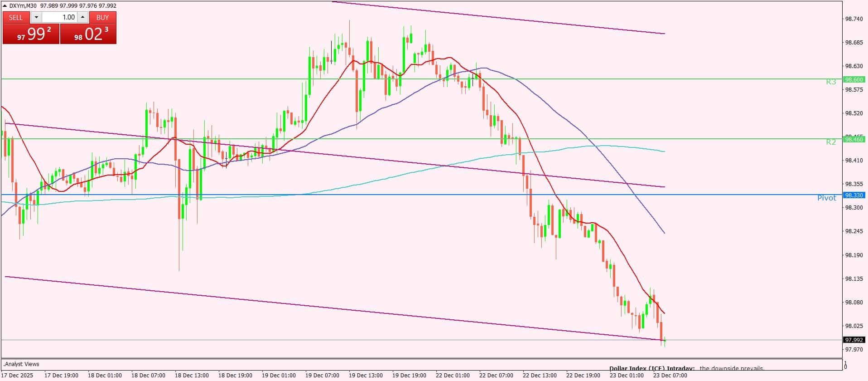868x381 pixels.
Task: Click the 97.99 sell price tile
Action: pyautogui.click(x=31, y=34)
